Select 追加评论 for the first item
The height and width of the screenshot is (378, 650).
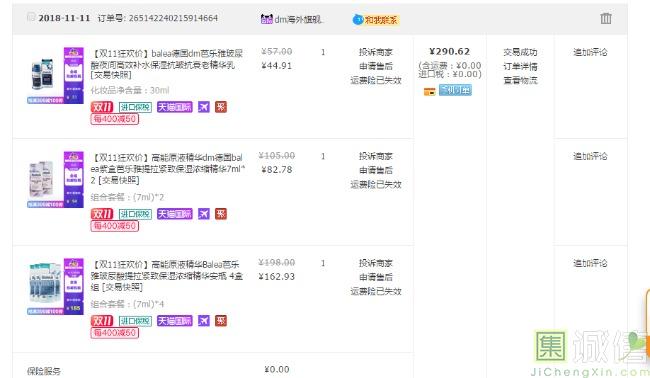pos(590,52)
